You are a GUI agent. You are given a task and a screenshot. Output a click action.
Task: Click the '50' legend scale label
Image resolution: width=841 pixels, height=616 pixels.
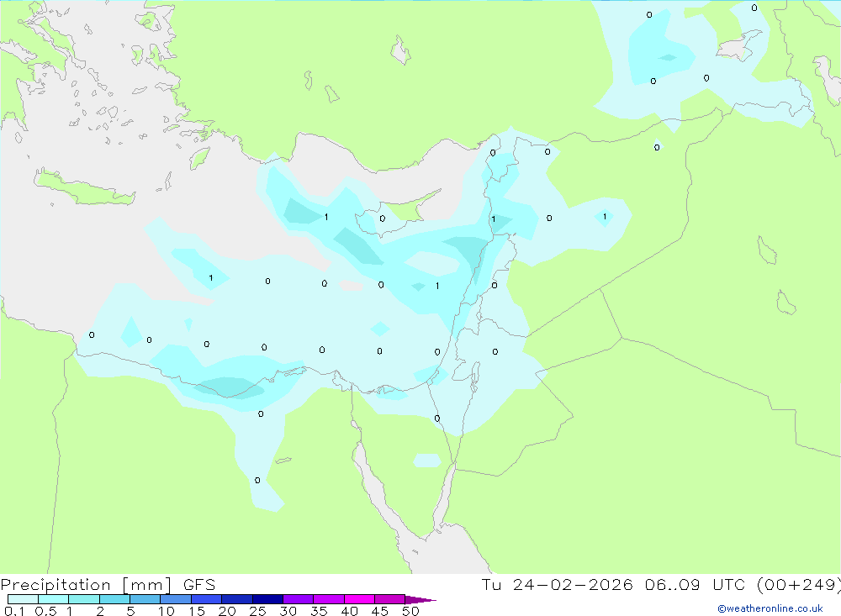(x=410, y=611)
